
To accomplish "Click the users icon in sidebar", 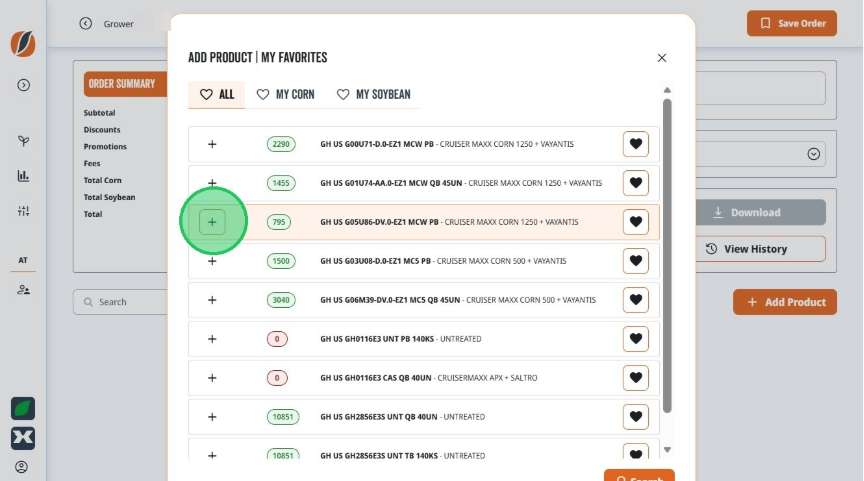I will point(23,290).
